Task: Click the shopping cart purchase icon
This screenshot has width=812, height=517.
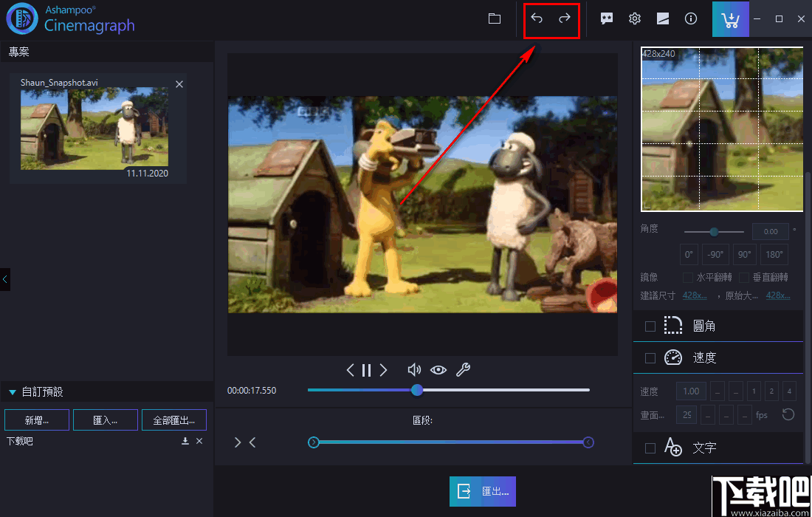Action: (x=730, y=19)
